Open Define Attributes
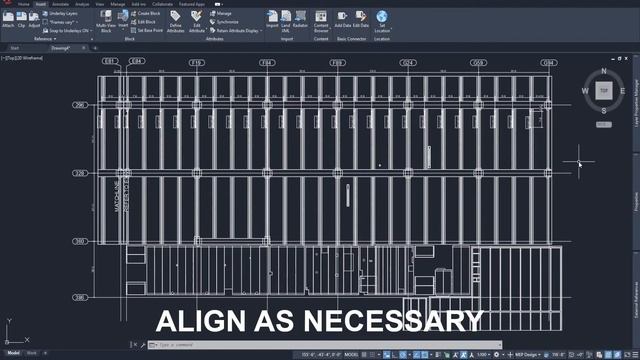The image size is (640, 360). [176, 21]
